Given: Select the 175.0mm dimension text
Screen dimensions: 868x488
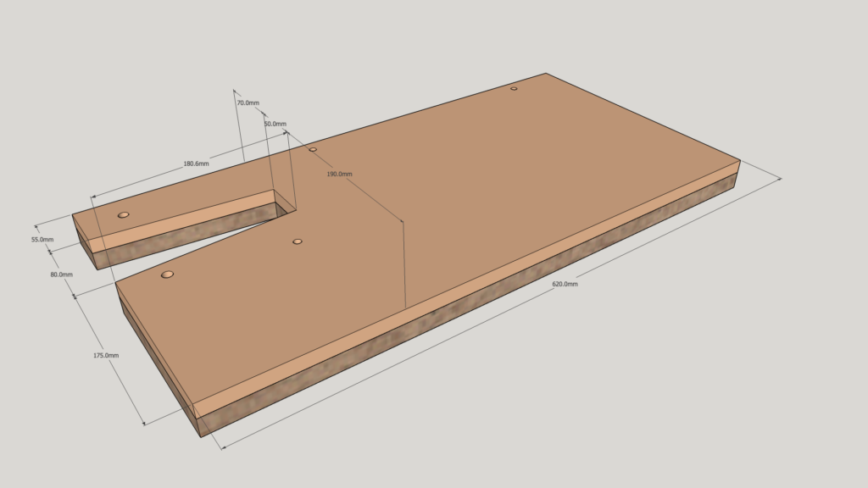Looking at the screenshot, I should (106, 355).
